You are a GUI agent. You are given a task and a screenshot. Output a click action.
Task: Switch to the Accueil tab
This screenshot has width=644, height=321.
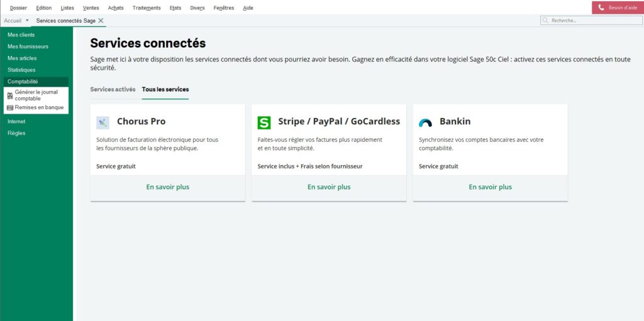(13, 20)
